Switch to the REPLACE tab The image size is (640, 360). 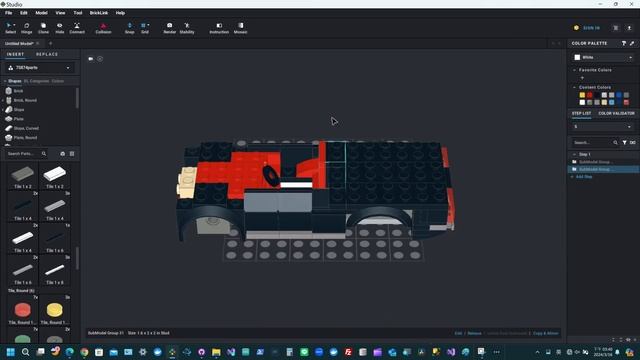[x=47, y=54]
